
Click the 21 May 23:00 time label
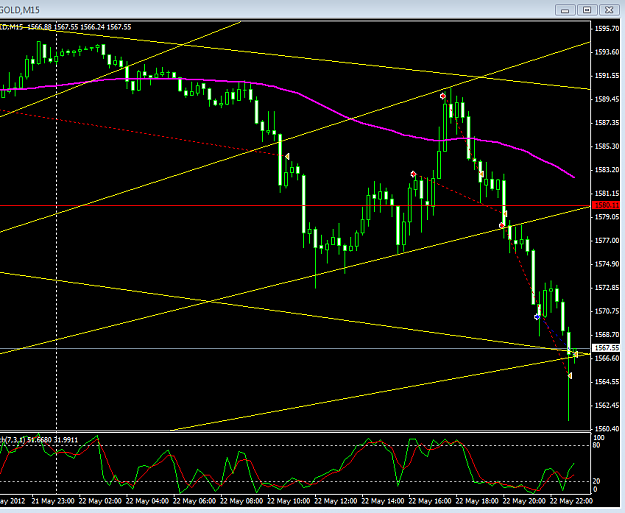[x=53, y=501]
